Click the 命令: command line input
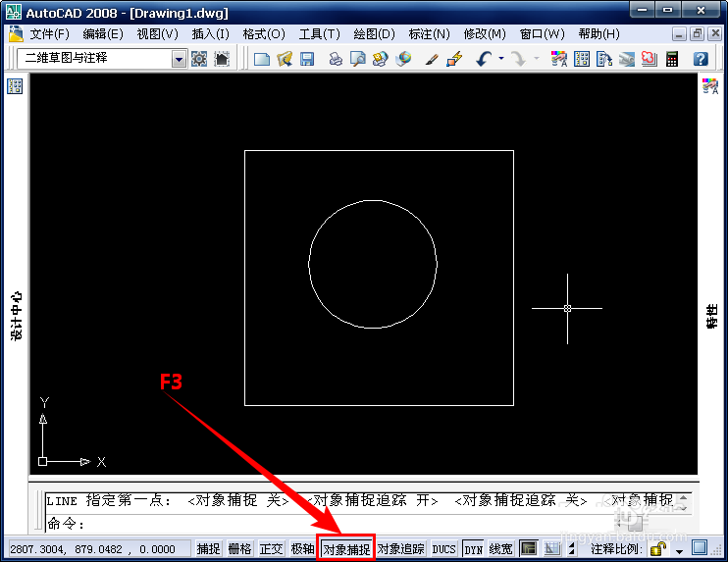The image size is (728, 562). pos(330,525)
